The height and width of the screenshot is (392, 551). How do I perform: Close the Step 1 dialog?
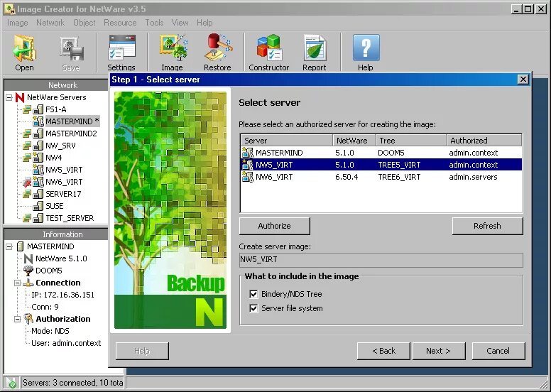523,80
